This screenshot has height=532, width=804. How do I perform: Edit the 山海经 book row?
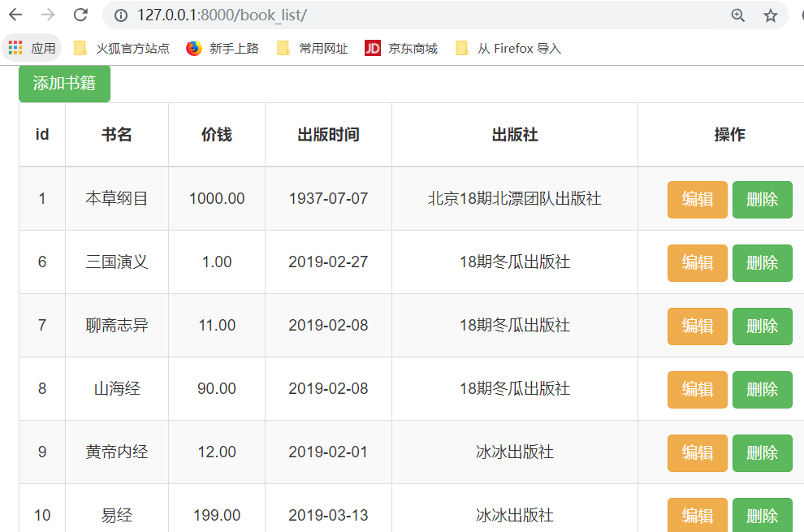698,389
